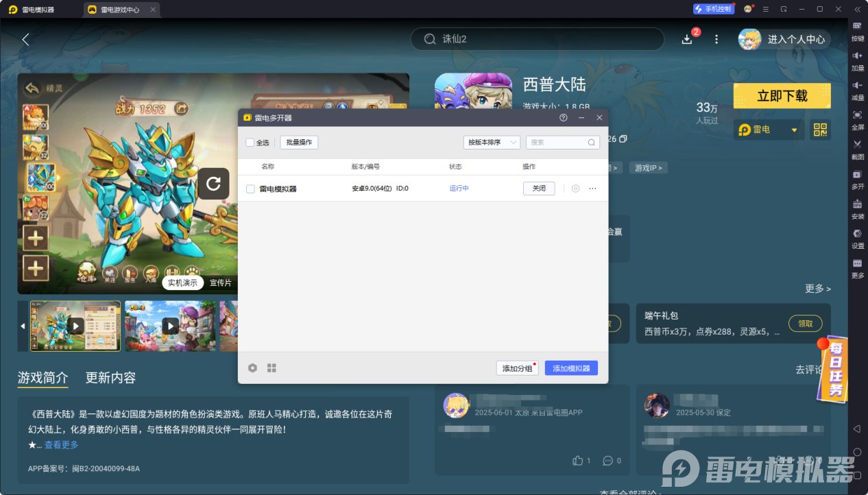Expand the 雷电 download source dropdown
The width and height of the screenshot is (868, 495).
769,130
